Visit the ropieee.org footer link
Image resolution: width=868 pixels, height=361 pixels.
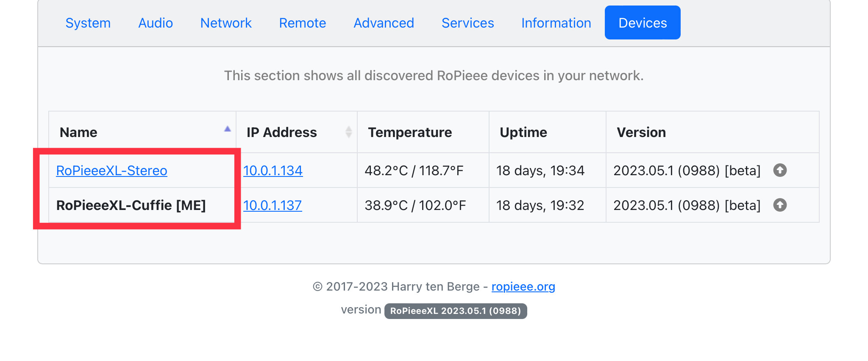pyautogui.click(x=523, y=287)
